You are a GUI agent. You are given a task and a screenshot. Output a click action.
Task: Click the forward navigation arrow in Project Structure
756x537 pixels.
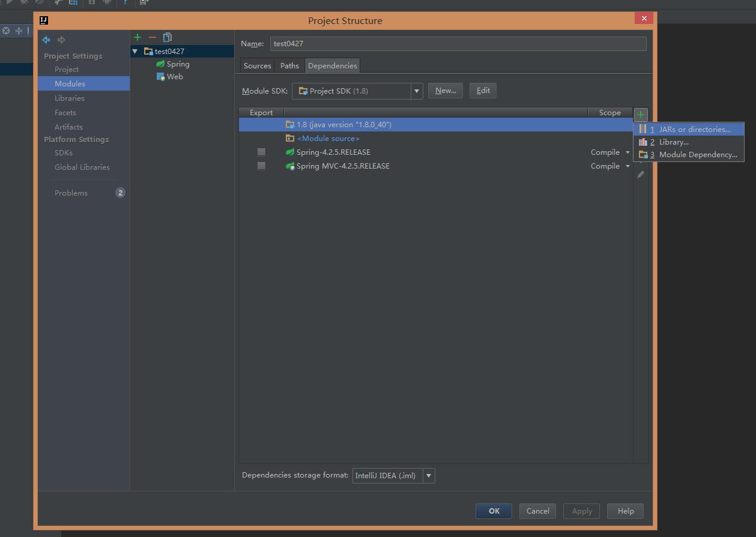coord(61,40)
